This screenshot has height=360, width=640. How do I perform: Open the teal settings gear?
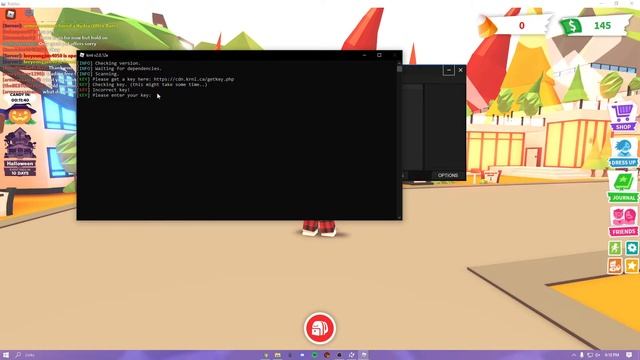click(x=632, y=248)
